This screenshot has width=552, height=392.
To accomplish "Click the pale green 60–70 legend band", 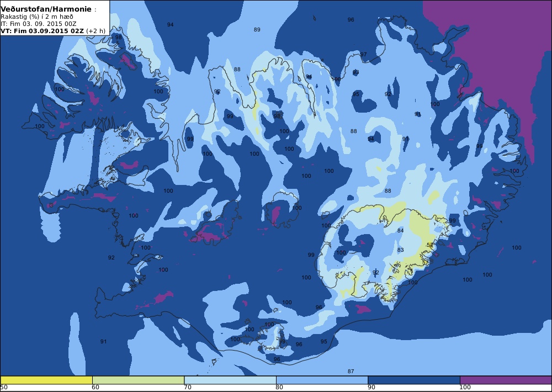I will click(138, 380).
